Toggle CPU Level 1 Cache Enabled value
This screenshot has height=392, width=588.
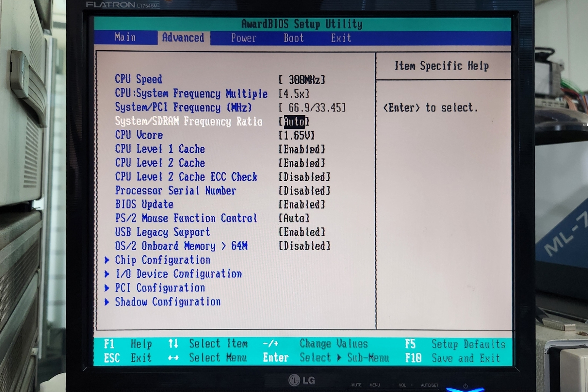302,149
